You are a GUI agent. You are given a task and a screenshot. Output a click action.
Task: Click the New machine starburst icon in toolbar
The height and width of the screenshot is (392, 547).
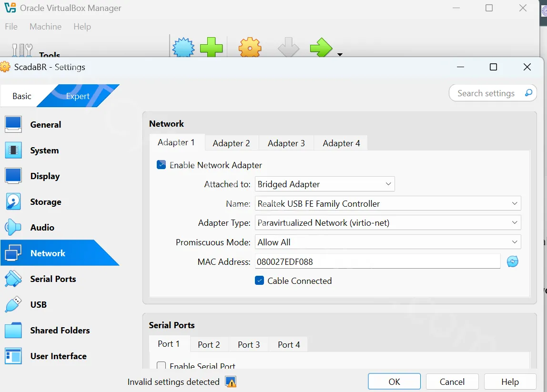pos(183,48)
